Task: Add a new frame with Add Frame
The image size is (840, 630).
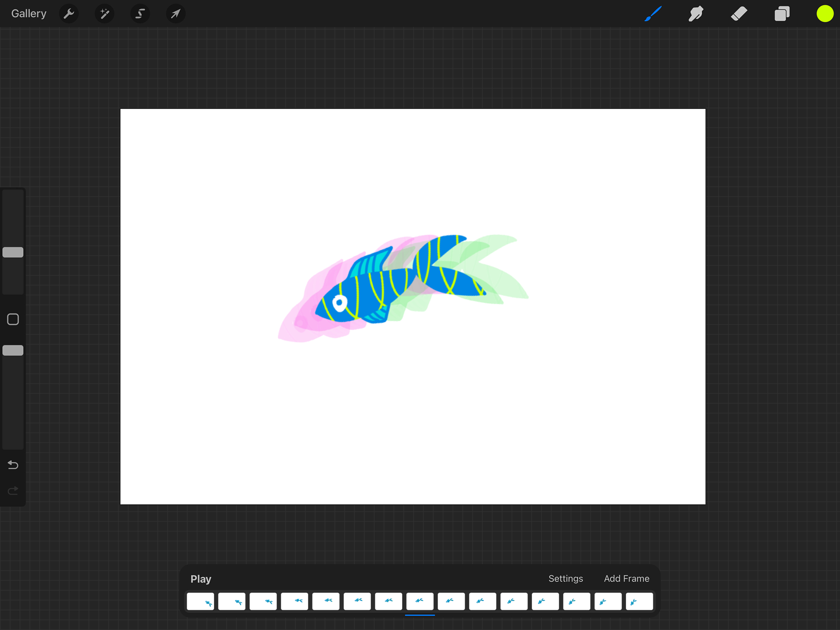Action: point(626,578)
